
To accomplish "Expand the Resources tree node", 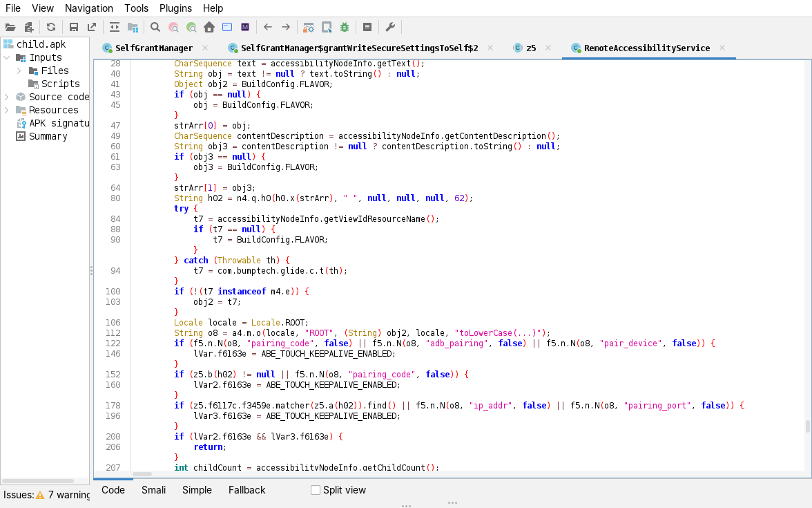I will point(7,110).
